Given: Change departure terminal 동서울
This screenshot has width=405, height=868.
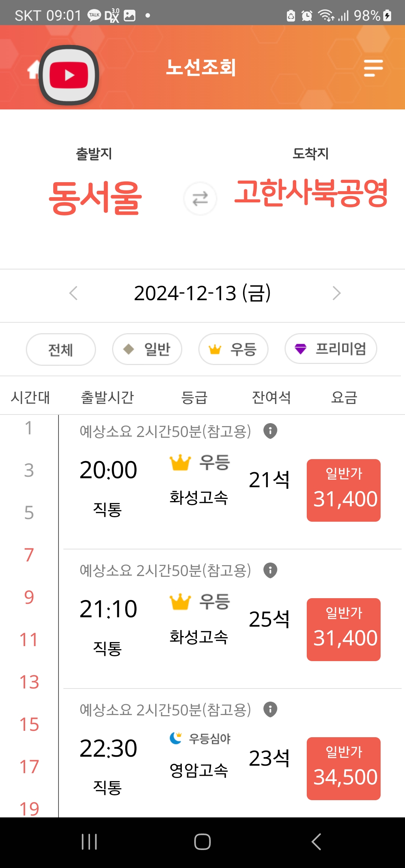Looking at the screenshot, I should click(x=95, y=198).
